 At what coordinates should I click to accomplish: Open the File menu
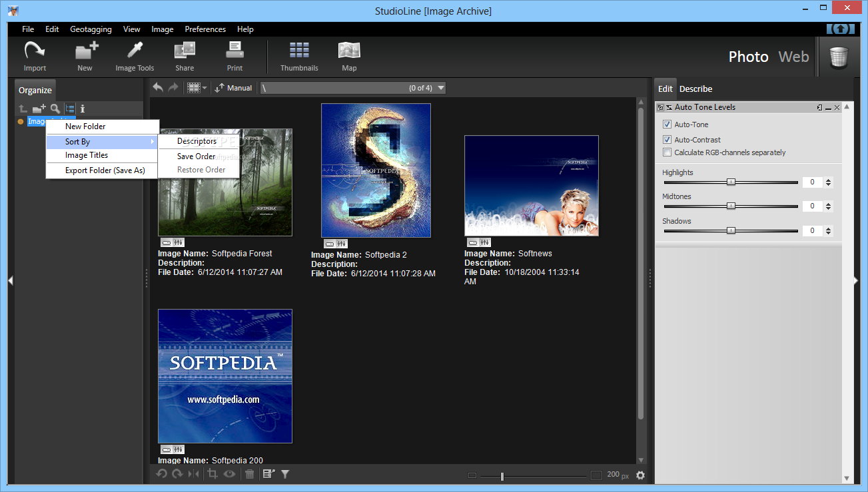28,29
